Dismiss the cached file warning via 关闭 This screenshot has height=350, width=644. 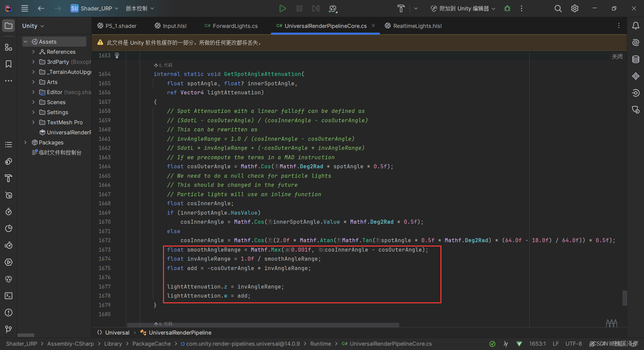[617, 56]
